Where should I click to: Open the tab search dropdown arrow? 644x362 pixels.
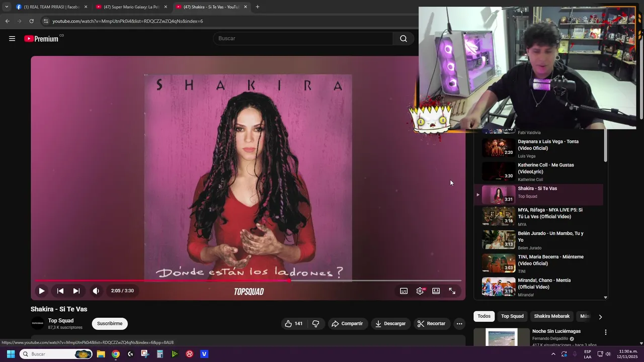pos(7,7)
